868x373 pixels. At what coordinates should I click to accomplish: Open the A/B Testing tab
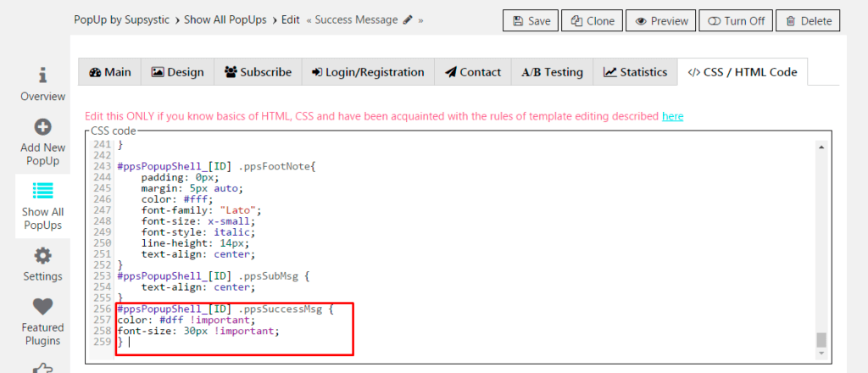[x=552, y=72]
